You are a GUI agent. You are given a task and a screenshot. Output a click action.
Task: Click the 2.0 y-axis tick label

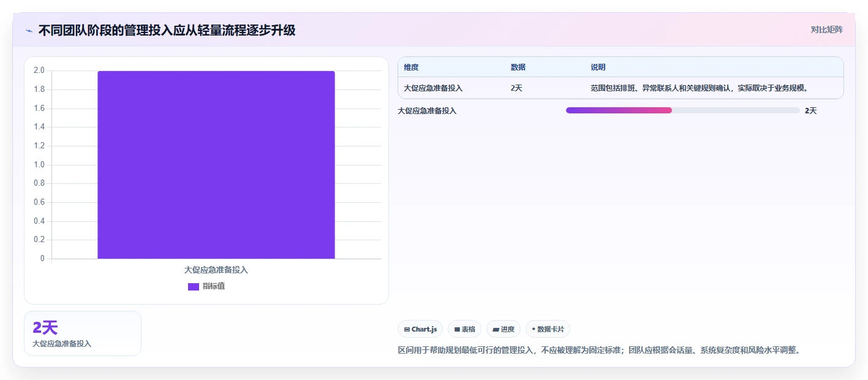(x=39, y=70)
